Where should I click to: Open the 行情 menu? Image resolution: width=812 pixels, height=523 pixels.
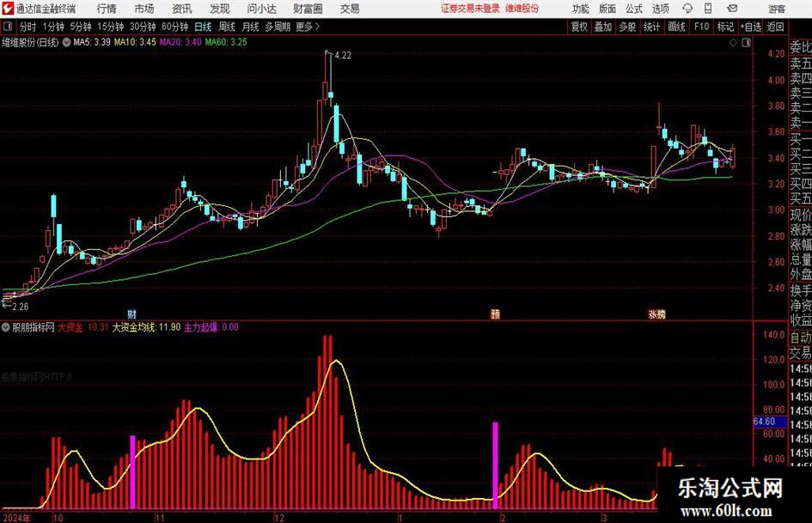pos(107,9)
